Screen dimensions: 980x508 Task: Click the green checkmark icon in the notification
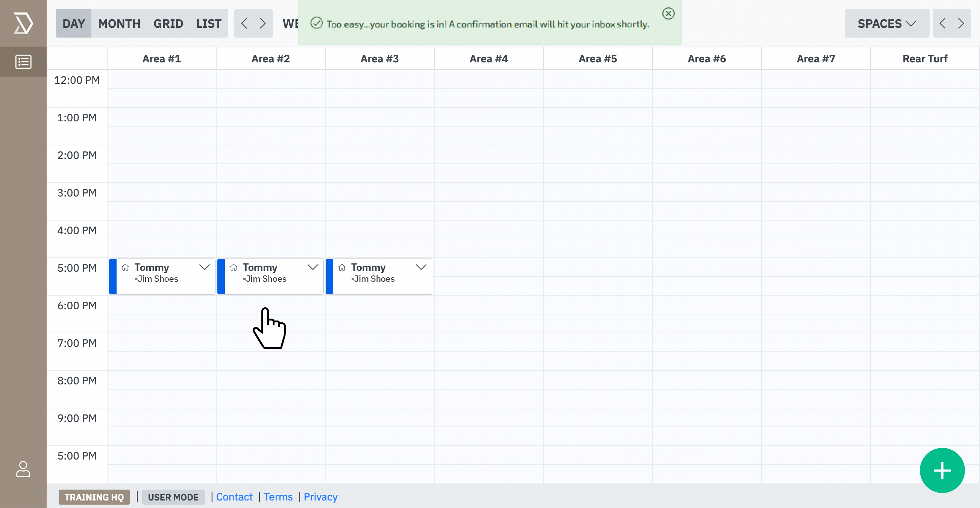coord(317,23)
